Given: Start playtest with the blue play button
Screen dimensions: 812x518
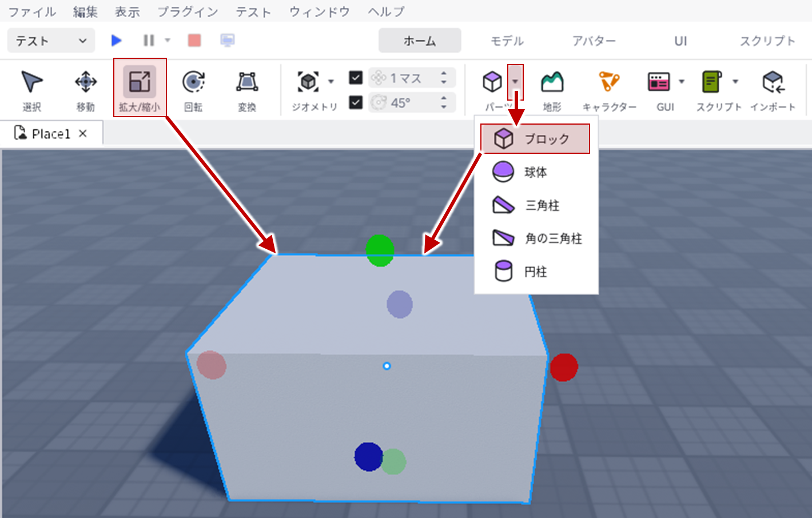Looking at the screenshot, I should point(117,40).
